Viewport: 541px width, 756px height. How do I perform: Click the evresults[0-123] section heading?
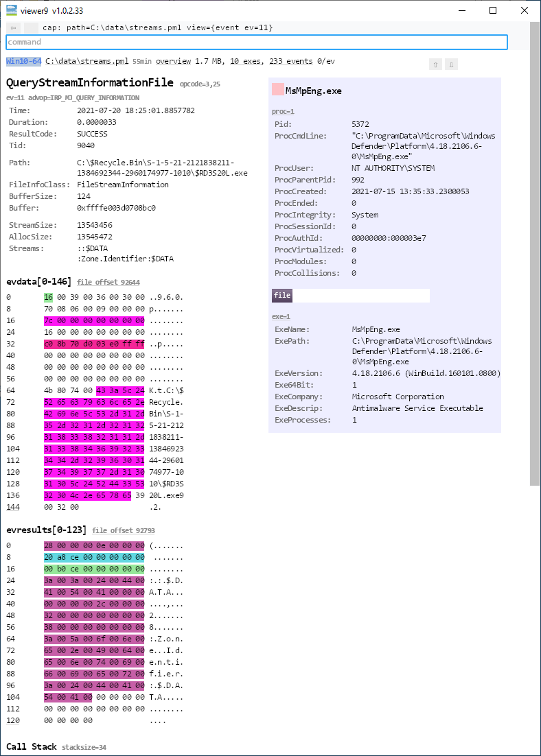click(46, 530)
